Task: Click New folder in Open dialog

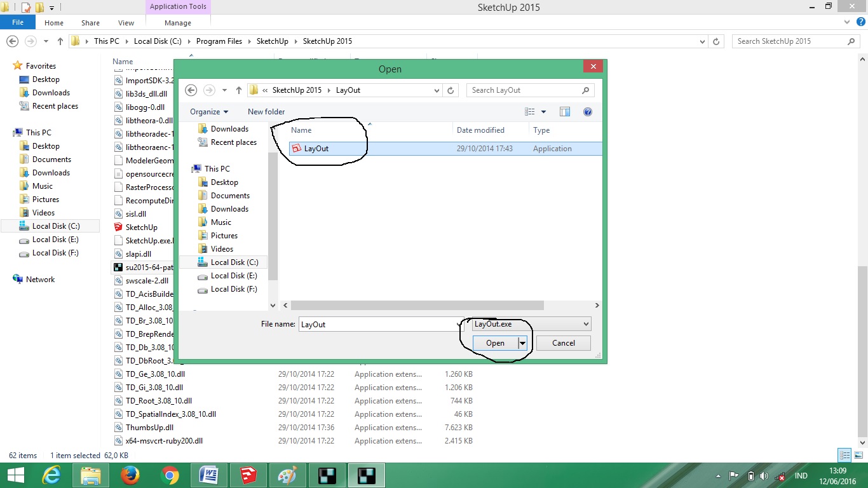Action: [266, 112]
